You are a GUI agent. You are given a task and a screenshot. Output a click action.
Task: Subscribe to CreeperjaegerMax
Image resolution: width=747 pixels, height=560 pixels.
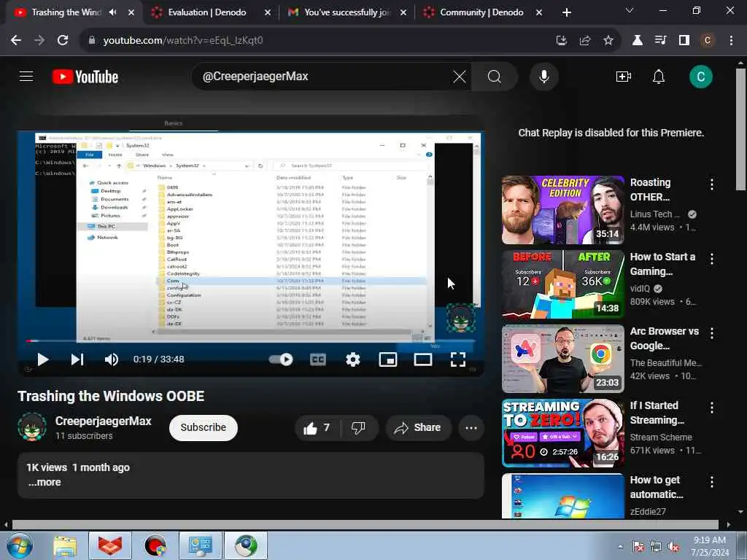[204, 427]
